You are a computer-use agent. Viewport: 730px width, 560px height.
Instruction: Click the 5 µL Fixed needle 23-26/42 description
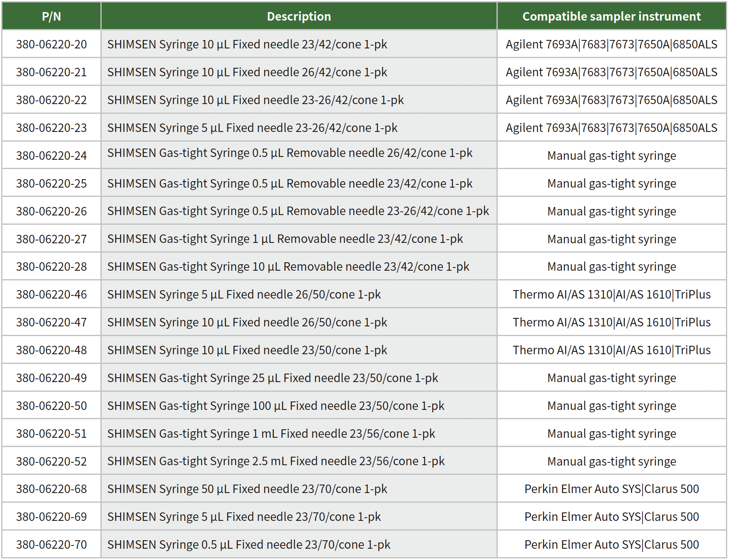[252, 128]
